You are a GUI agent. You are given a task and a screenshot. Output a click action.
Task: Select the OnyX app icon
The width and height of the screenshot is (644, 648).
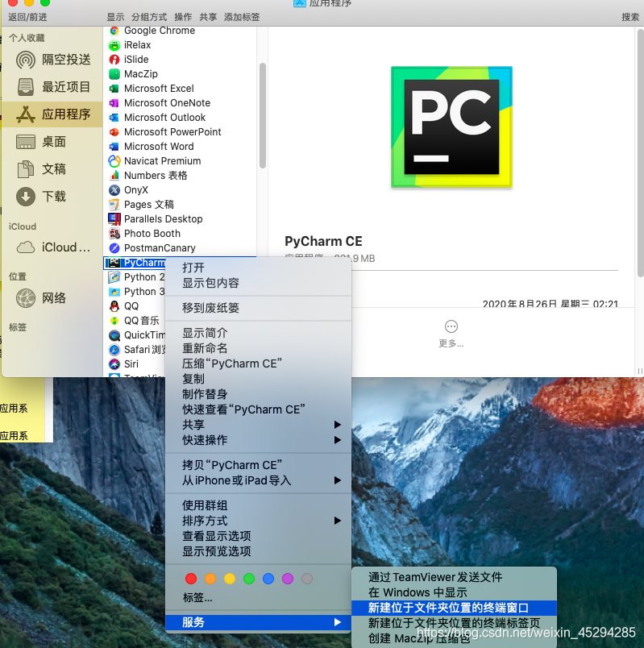114,190
